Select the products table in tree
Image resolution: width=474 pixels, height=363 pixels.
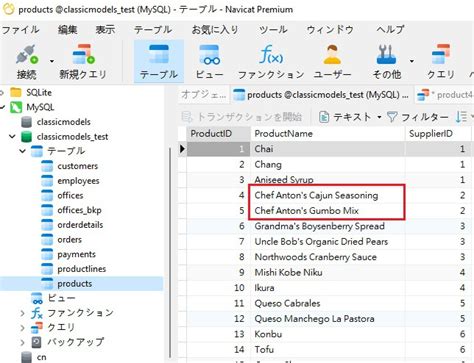point(67,284)
